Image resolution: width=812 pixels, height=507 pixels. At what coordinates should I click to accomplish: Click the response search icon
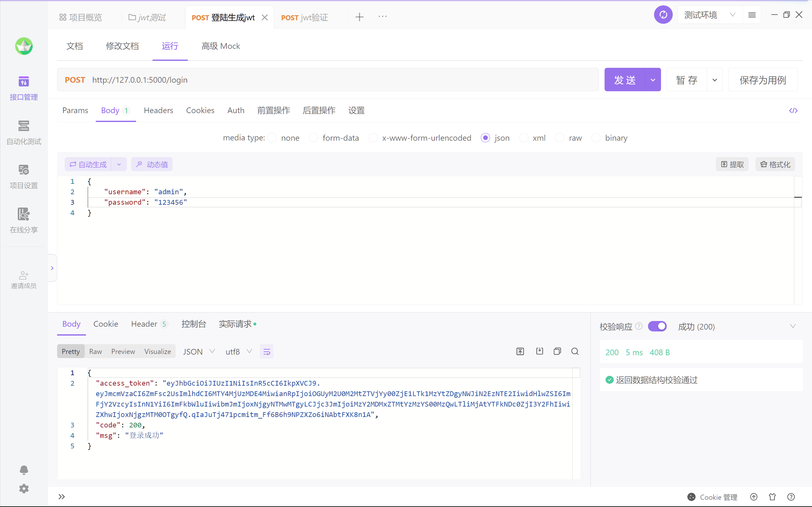[575, 351]
